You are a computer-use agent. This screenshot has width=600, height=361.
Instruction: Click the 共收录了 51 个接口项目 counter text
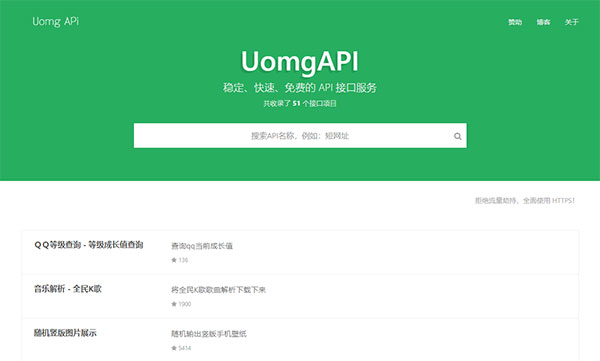pos(300,103)
